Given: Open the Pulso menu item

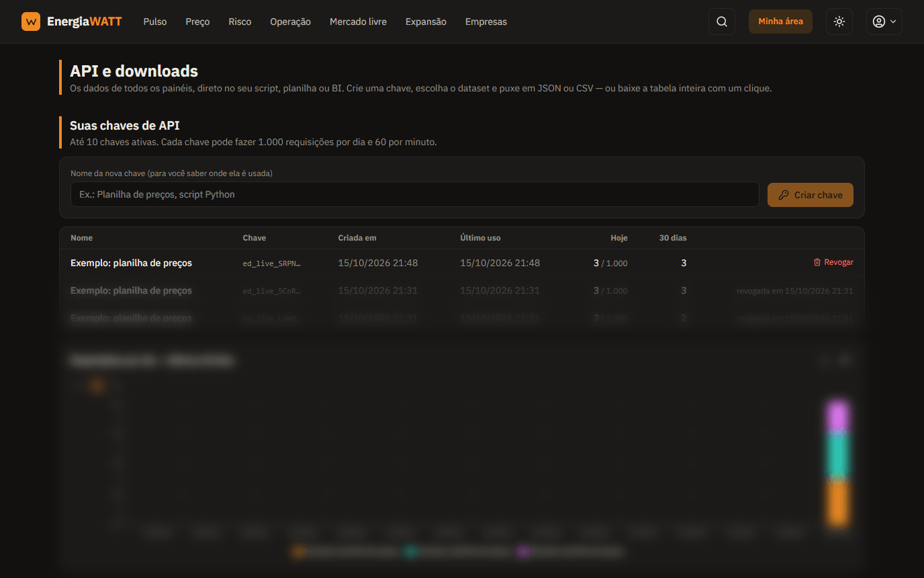Looking at the screenshot, I should (x=155, y=22).
